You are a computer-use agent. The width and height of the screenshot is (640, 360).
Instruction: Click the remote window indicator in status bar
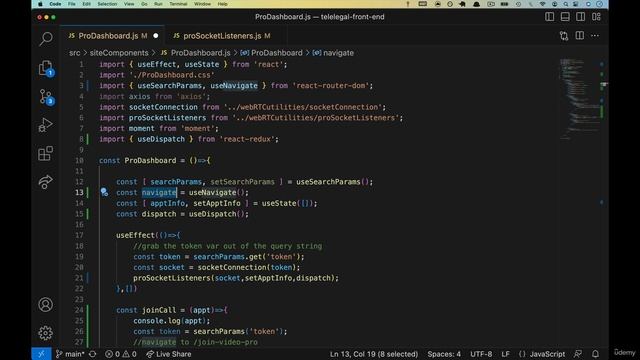click(41, 354)
